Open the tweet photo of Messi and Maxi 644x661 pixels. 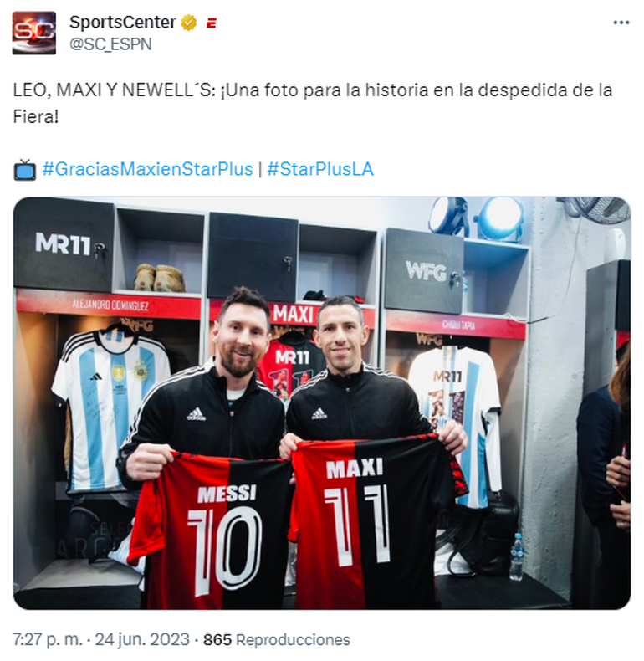(x=322, y=403)
